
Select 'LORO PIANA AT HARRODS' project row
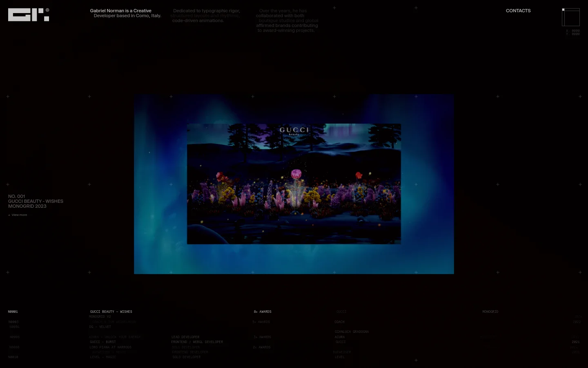(x=110, y=347)
